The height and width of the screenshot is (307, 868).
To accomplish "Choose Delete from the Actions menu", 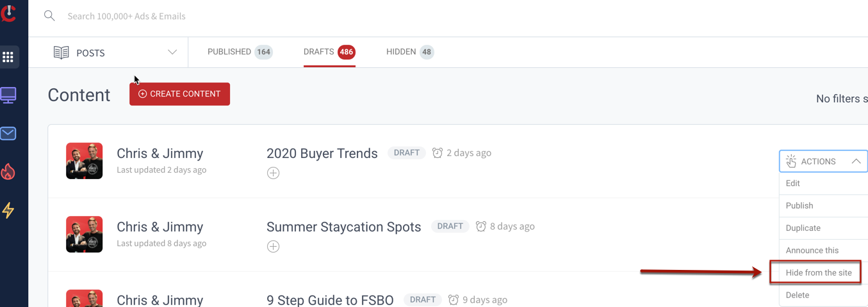I will tap(823, 295).
